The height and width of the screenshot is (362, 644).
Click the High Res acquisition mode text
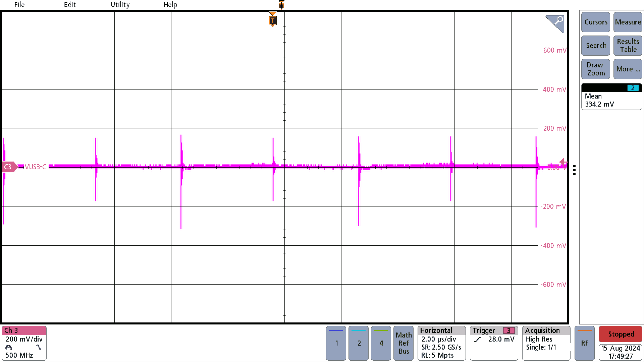click(539, 339)
